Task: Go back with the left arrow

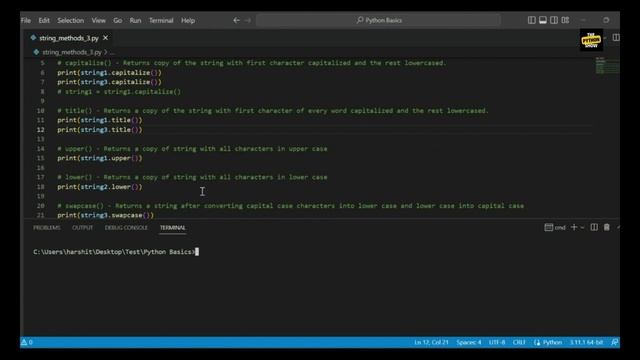Action: [x=236, y=20]
